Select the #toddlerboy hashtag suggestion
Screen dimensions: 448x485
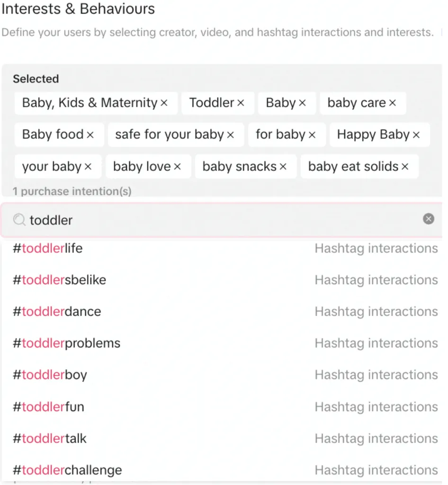[x=50, y=375]
